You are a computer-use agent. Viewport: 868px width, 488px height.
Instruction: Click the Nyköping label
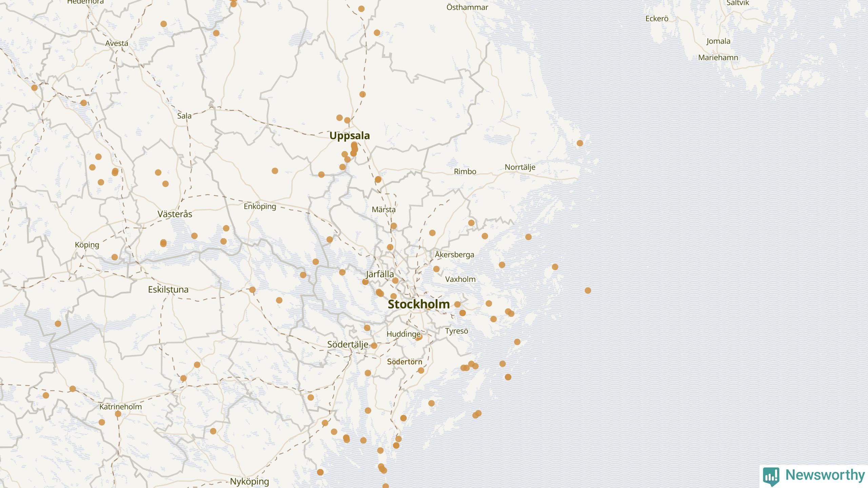coord(249,482)
